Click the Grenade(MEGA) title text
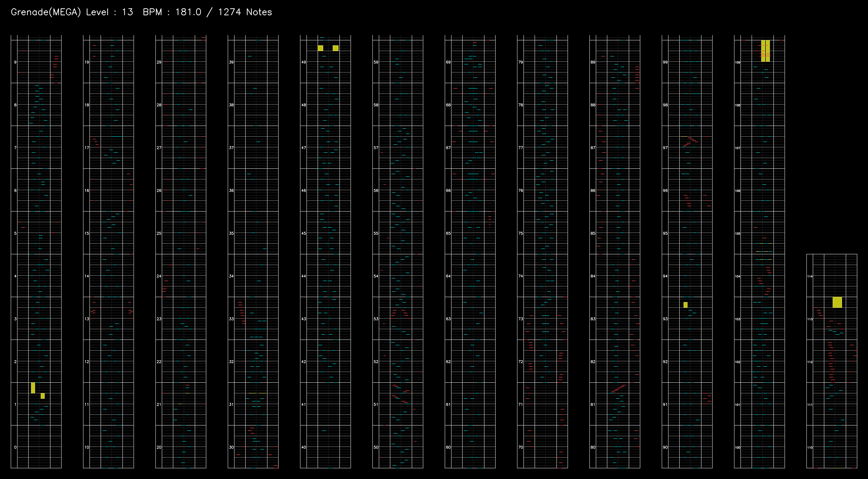 point(46,12)
